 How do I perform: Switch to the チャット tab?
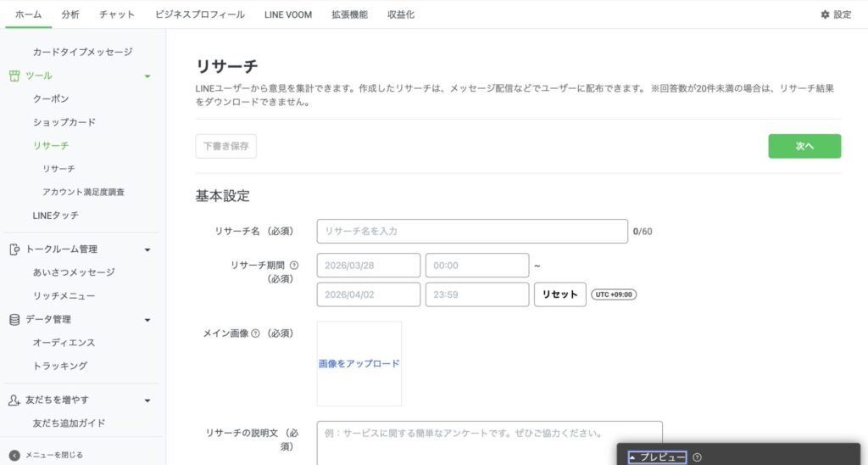[117, 14]
